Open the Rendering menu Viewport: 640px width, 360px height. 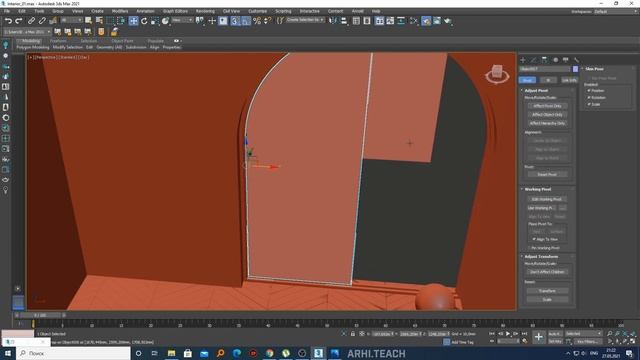coord(205,11)
